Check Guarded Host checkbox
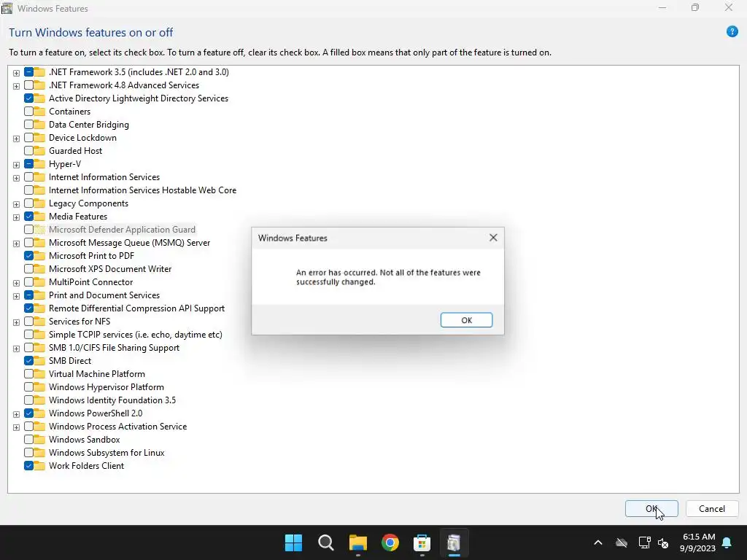Screen dimensions: 747x560 [x=28, y=151]
